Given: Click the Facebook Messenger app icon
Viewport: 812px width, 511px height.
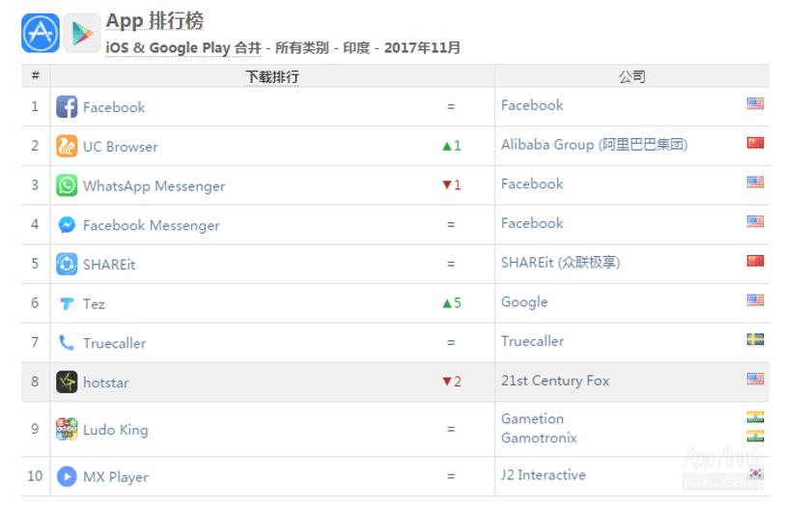Looking at the screenshot, I should click(67, 225).
